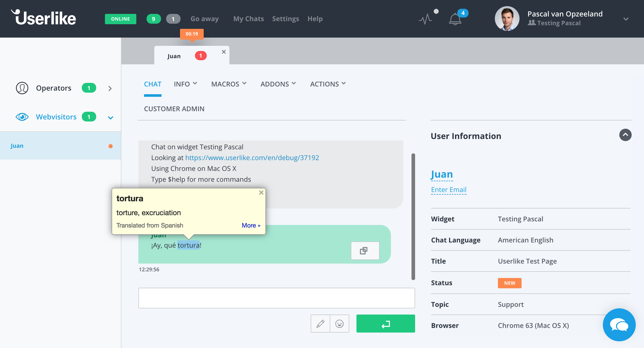The height and width of the screenshot is (348, 644).
Task: Open the userlike.com debug link
Action: click(252, 158)
